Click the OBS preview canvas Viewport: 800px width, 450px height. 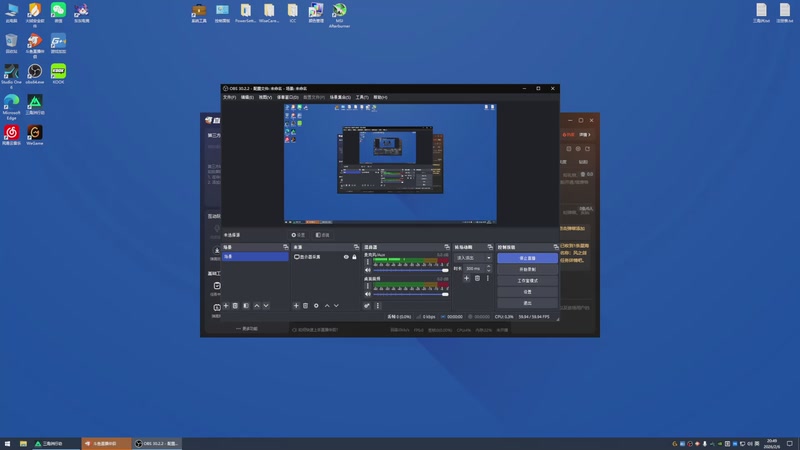(x=390, y=164)
